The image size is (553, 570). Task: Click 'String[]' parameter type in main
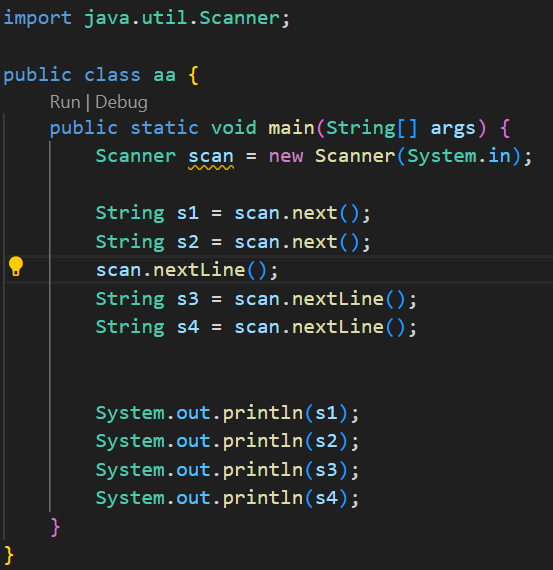[372, 129]
